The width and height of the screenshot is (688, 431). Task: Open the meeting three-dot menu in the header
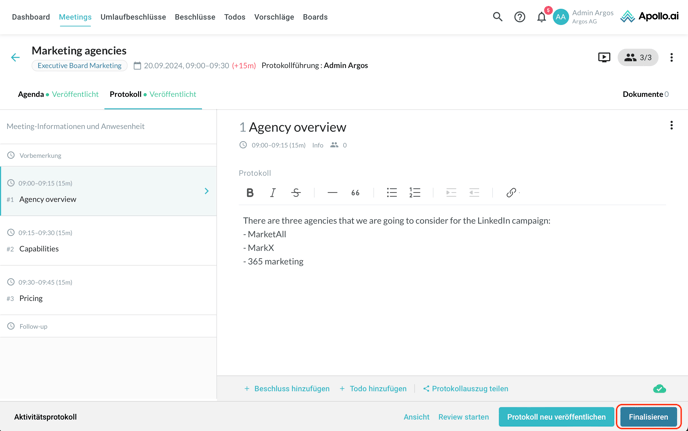[x=671, y=58]
